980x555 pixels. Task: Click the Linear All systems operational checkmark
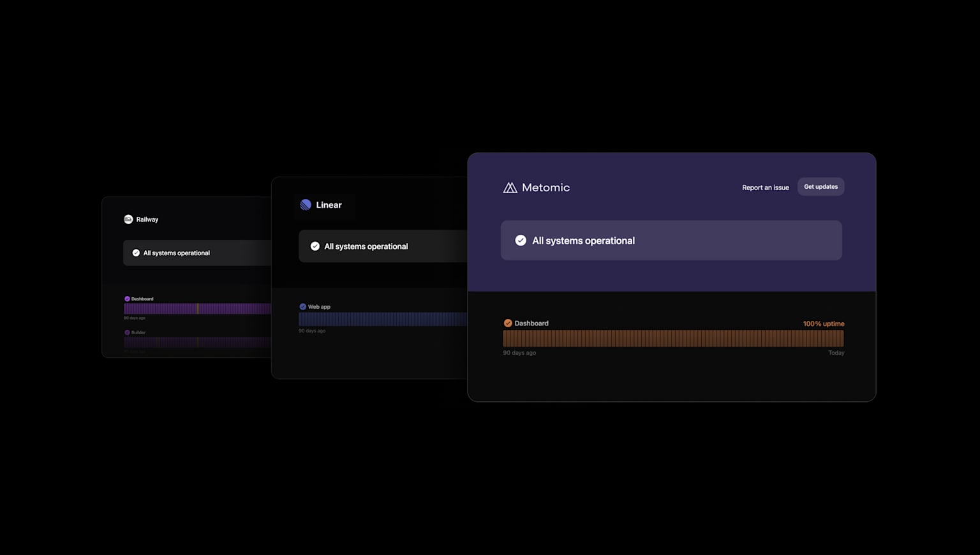[315, 246]
